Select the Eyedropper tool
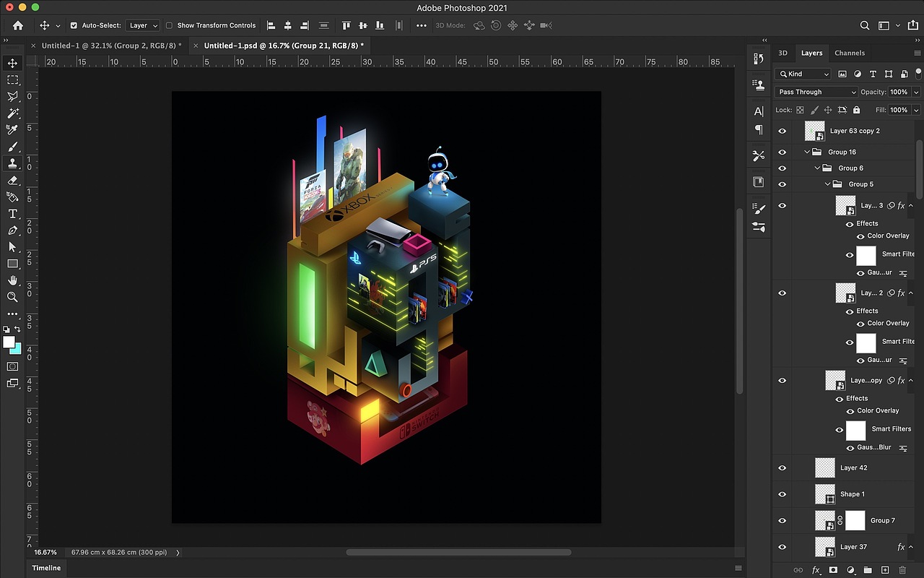The width and height of the screenshot is (924, 578). pyautogui.click(x=12, y=130)
